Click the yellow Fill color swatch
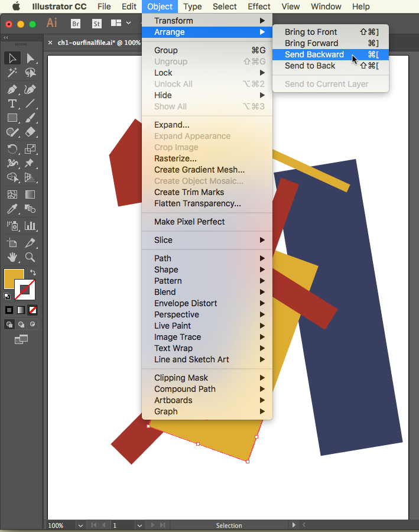The width and height of the screenshot is (419, 532). tap(14, 278)
